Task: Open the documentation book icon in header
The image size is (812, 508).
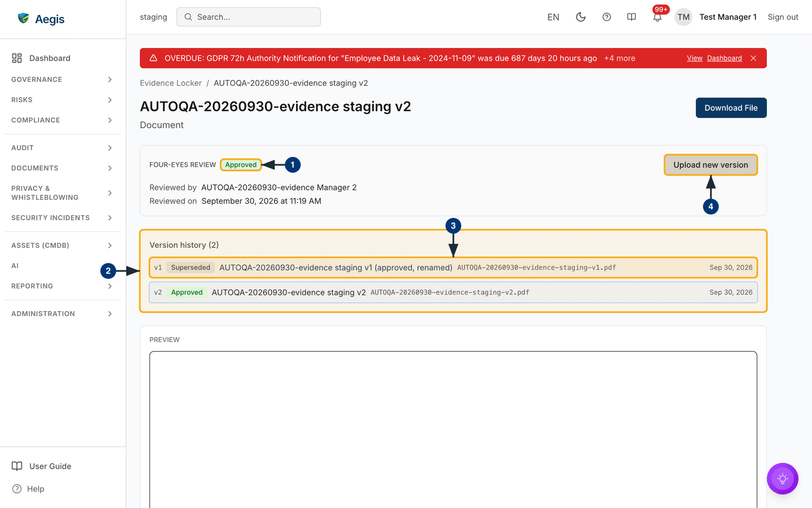Action: coord(632,17)
